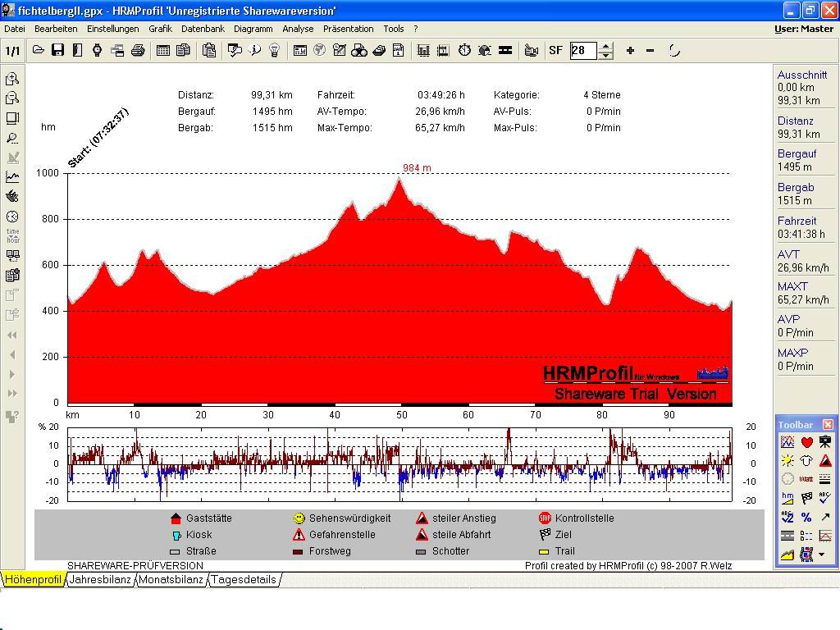The width and height of the screenshot is (840, 630).
Task: Toggle the time/hour axis mode
Action: [12, 235]
